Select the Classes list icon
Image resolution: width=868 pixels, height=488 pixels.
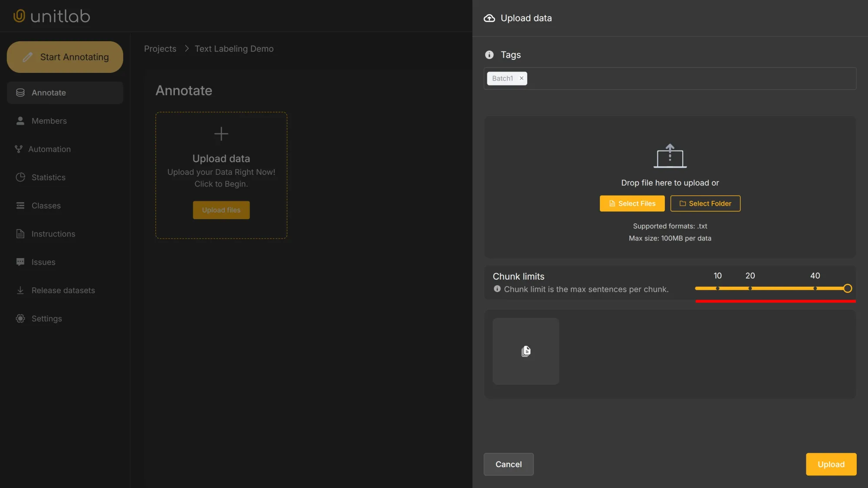click(20, 205)
